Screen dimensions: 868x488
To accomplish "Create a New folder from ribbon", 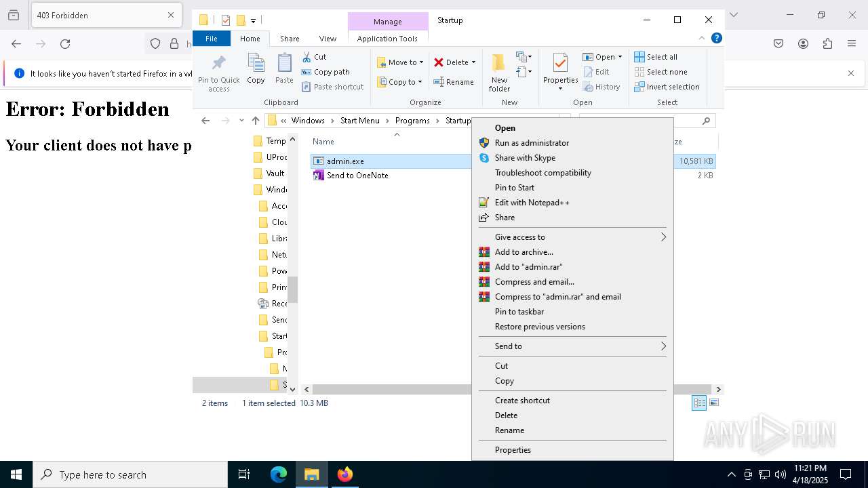I will (x=499, y=73).
